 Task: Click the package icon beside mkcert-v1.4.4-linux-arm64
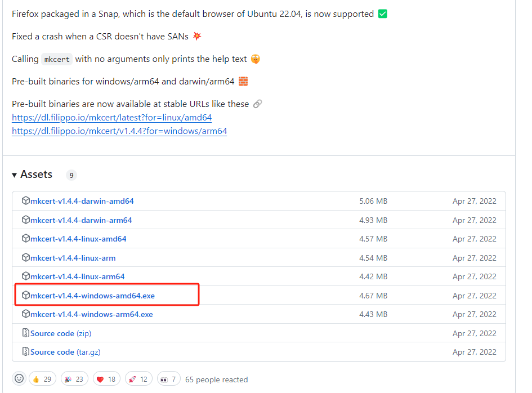26,276
